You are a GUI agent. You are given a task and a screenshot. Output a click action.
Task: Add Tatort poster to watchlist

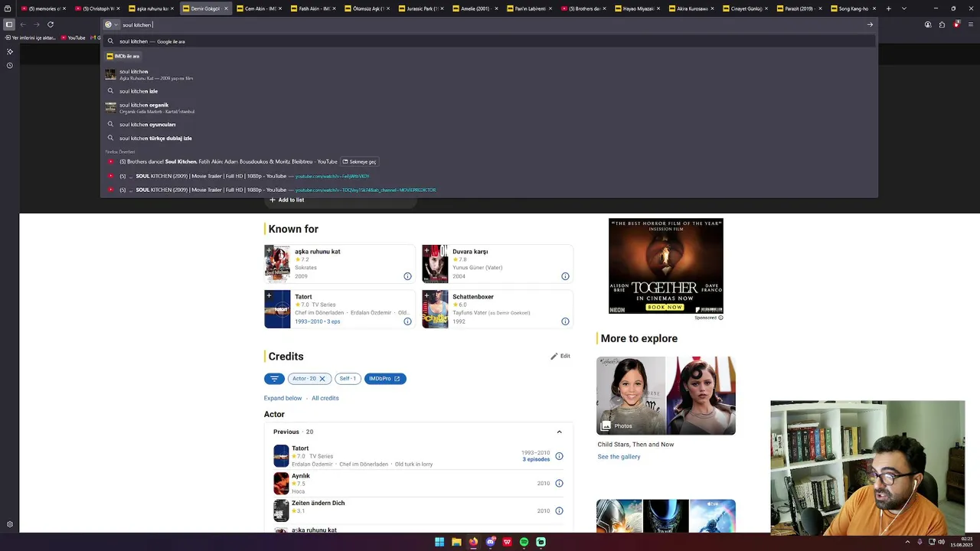[x=269, y=295]
